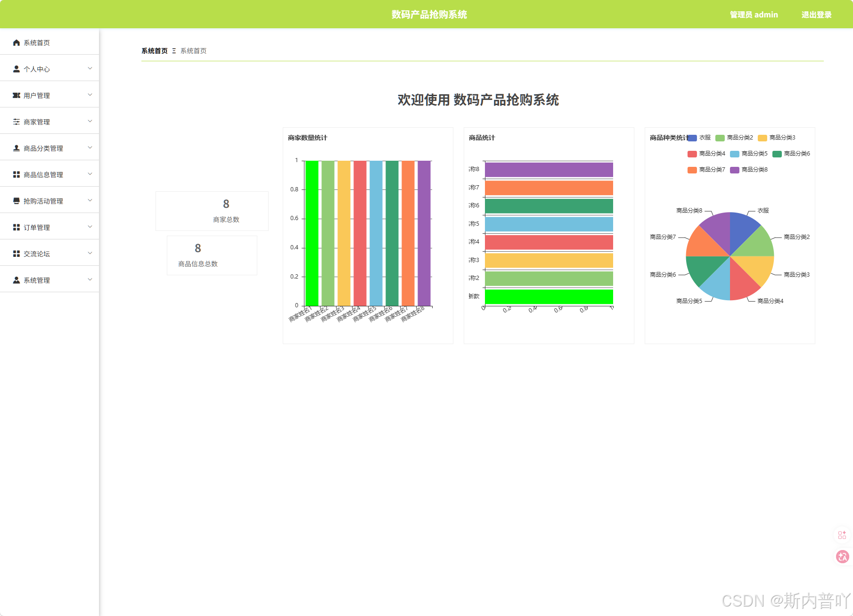Toggle the 商品分类2 legend item
Screen dimensions: 853x616
734,138
